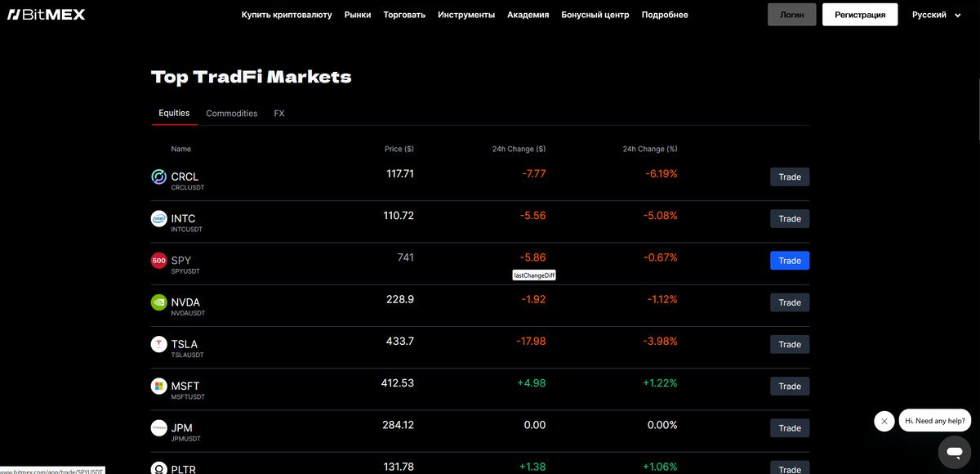Image resolution: width=980 pixels, height=474 pixels.
Task: Click the TSLA ticker name
Action: point(185,343)
